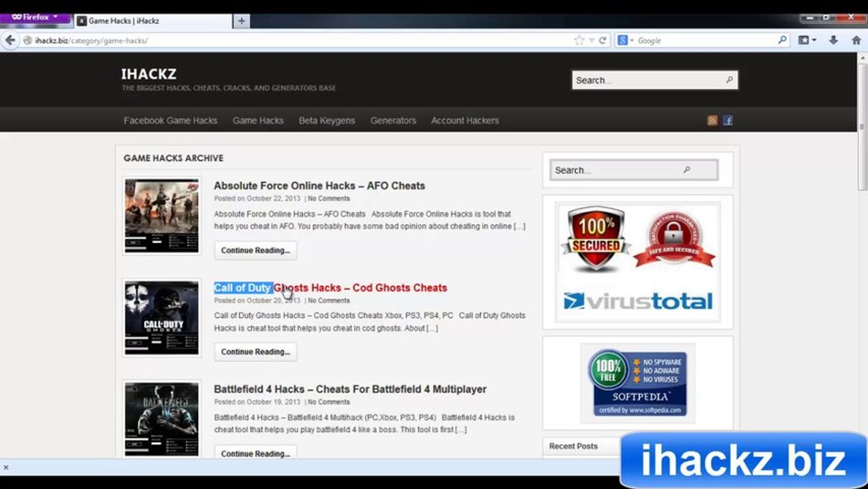Click the Recent Posts heading

[573, 446]
